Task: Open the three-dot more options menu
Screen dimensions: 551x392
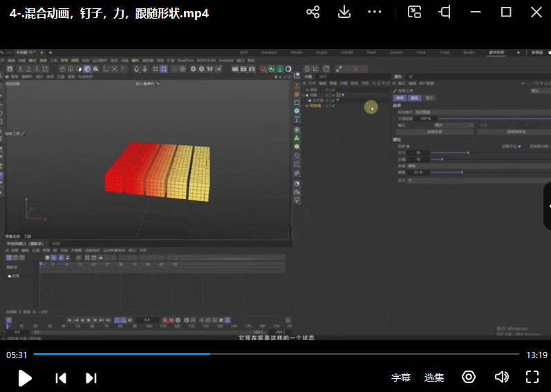Action: click(375, 12)
